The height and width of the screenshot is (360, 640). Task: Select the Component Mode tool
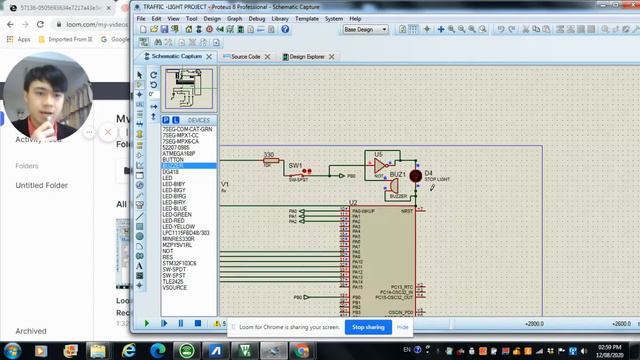point(140,85)
